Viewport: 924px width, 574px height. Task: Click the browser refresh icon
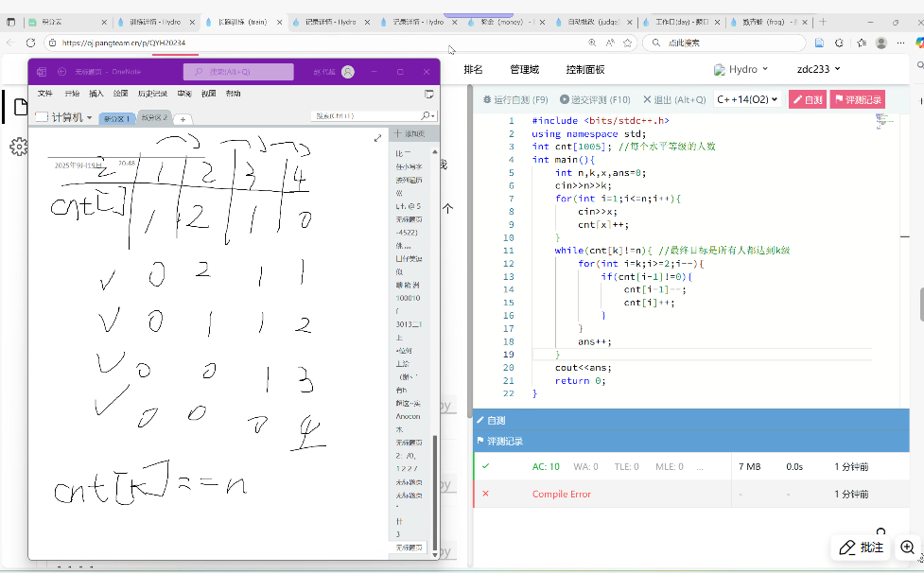[x=30, y=43]
